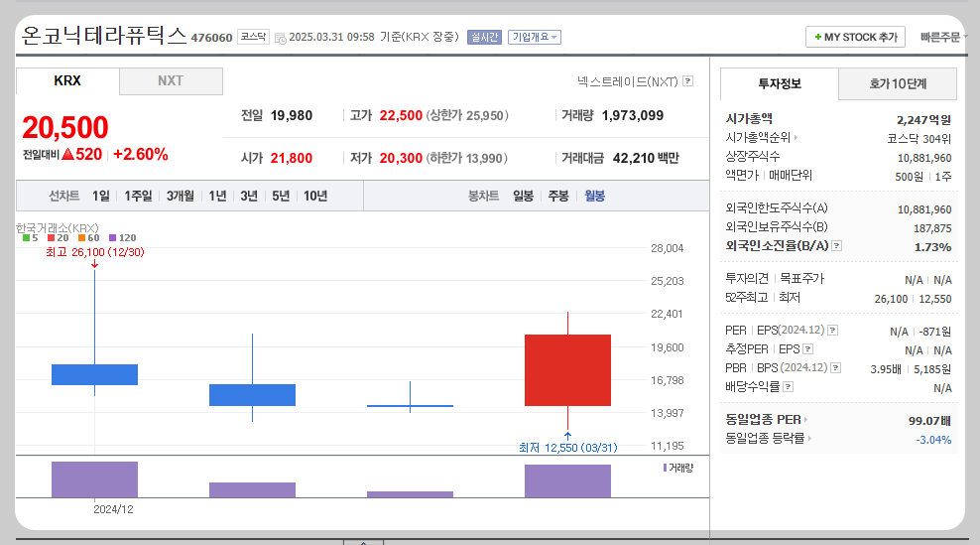Click the -3.04% sector change value
This screenshot has width=980, height=545.
933,441
